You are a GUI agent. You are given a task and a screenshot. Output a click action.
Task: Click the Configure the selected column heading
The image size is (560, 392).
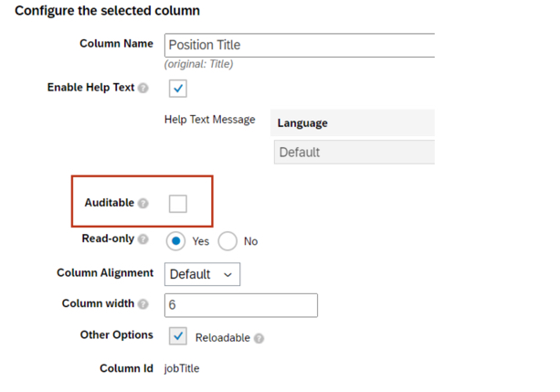click(x=108, y=11)
